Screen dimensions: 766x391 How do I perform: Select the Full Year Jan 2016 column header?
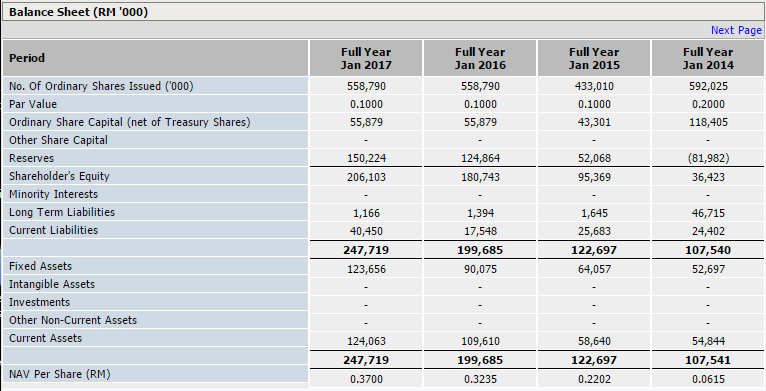point(480,58)
